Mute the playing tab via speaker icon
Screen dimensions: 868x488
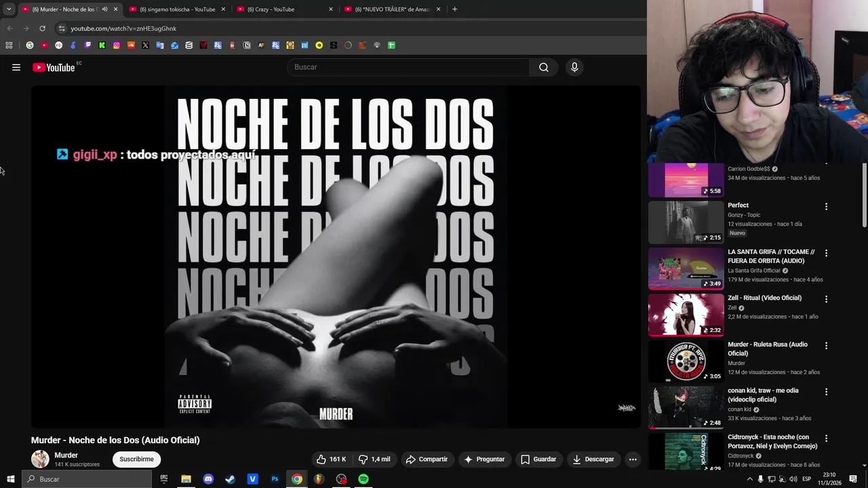click(x=104, y=9)
